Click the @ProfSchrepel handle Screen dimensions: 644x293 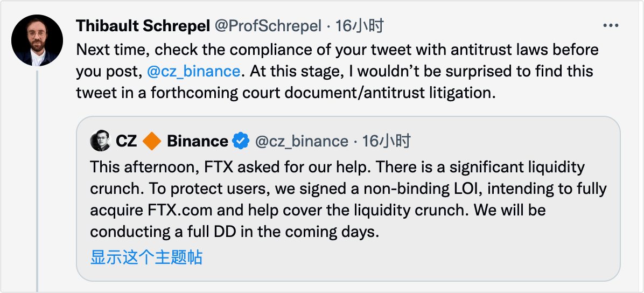pos(268,26)
